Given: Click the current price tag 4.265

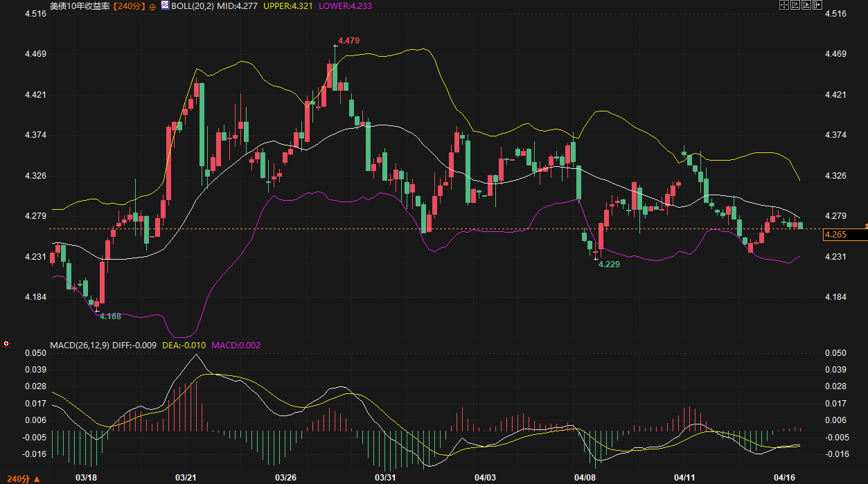Looking at the screenshot, I should (844, 235).
